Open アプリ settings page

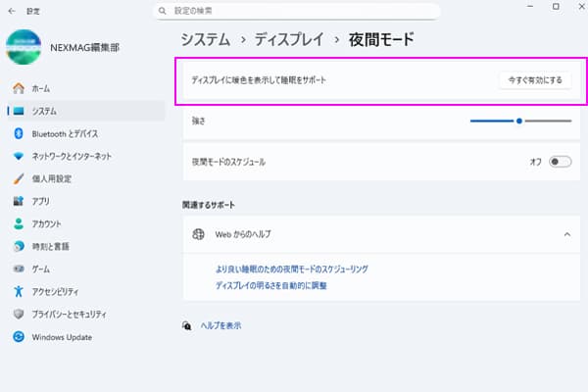[x=86, y=201]
